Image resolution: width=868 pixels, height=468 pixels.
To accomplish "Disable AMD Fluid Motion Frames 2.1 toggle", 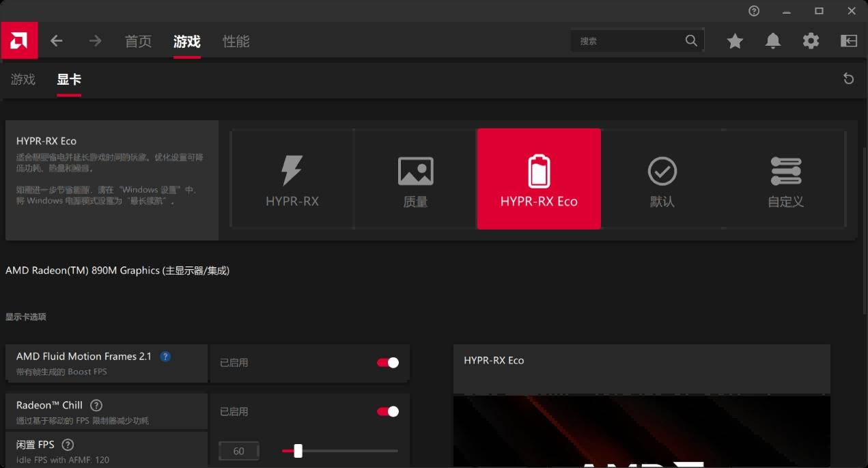I will click(388, 363).
